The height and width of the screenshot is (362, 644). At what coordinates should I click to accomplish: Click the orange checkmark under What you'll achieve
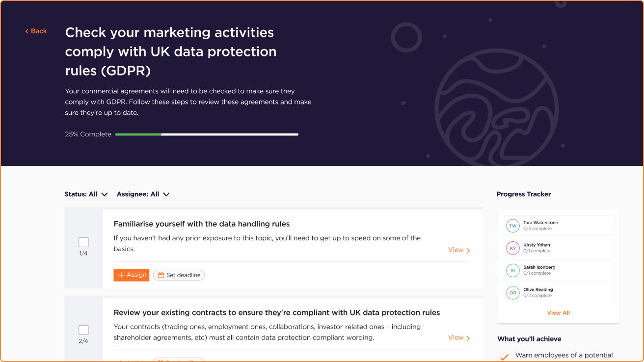click(x=504, y=357)
